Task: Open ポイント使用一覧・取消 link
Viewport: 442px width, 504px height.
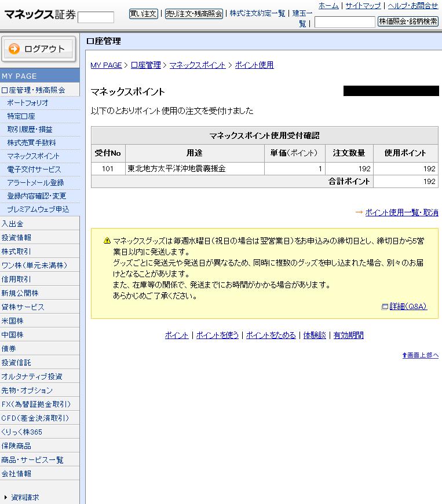Action: pyautogui.click(x=402, y=212)
